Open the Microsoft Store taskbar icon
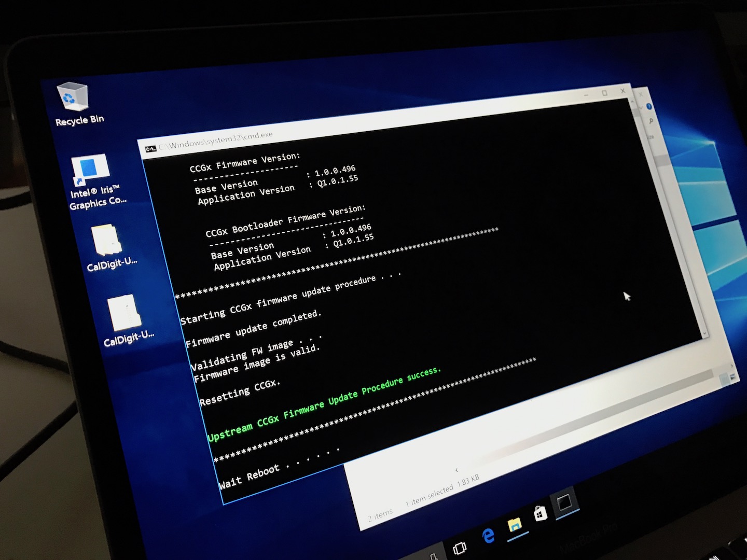The height and width of the screenshot is (560, 747). [x=540, y=514]
